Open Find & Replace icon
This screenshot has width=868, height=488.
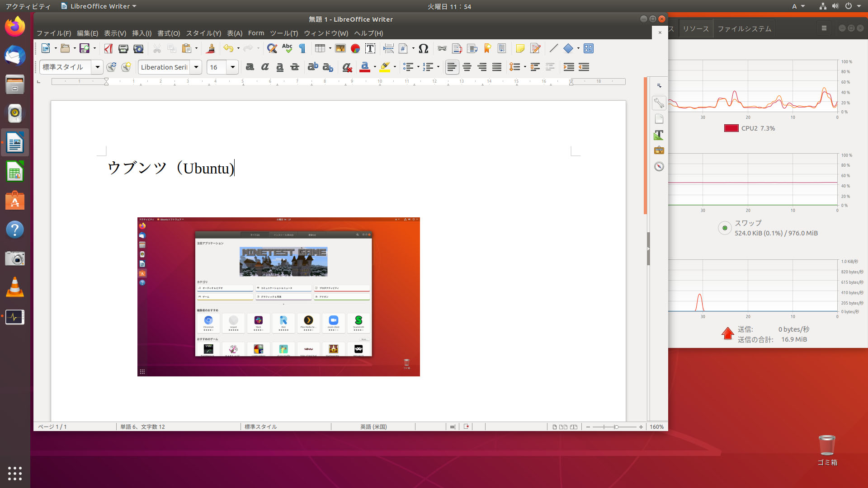[272, 48]
